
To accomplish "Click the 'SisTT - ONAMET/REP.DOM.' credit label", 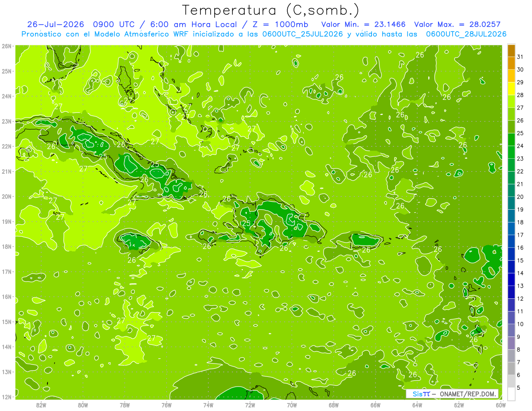I will click(452, 394).
